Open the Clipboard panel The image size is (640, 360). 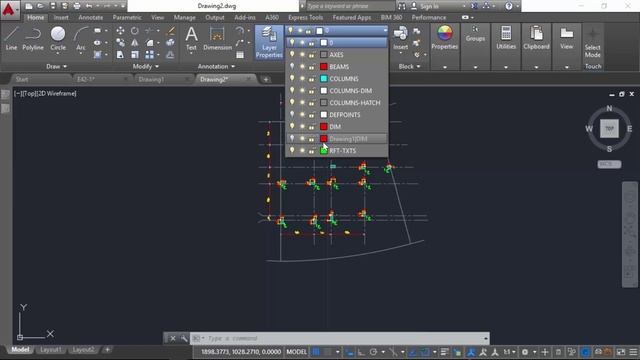(536, 38)
